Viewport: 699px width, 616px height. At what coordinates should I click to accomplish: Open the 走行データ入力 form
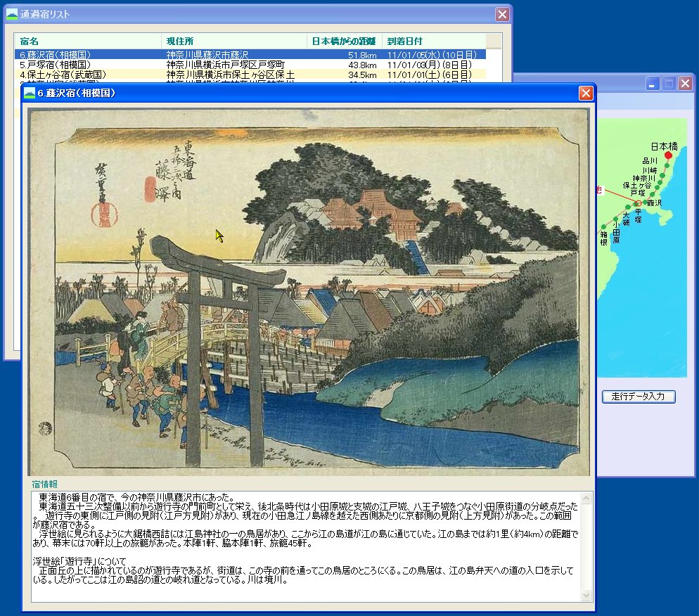pos(638,396)
